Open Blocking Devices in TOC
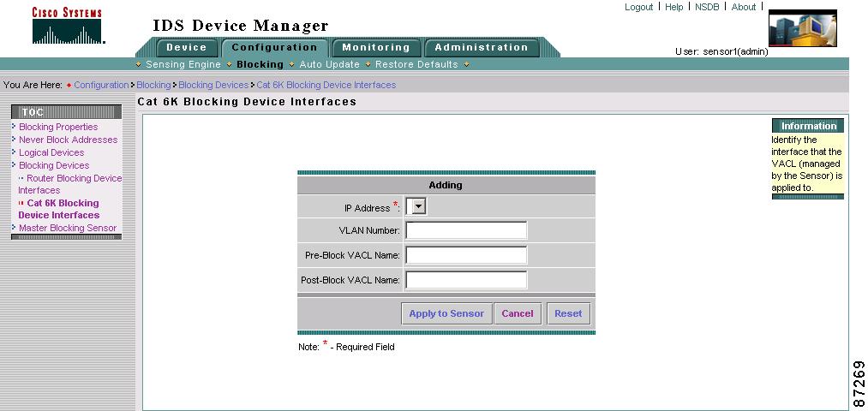 click(x=54, y=165)
